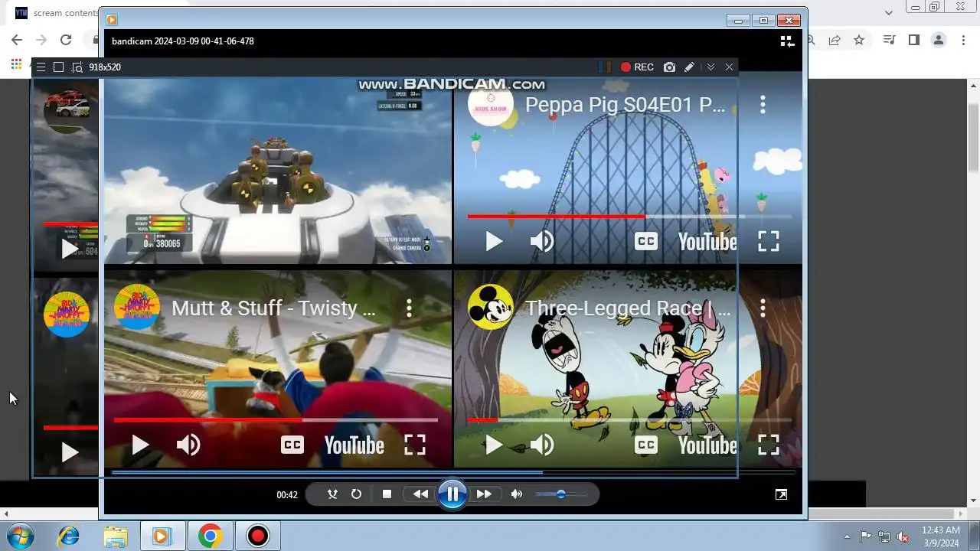Fullscreen the Three-Legged Race video
This screenshot has height=551, width=980.
click(x=769, y=445)
